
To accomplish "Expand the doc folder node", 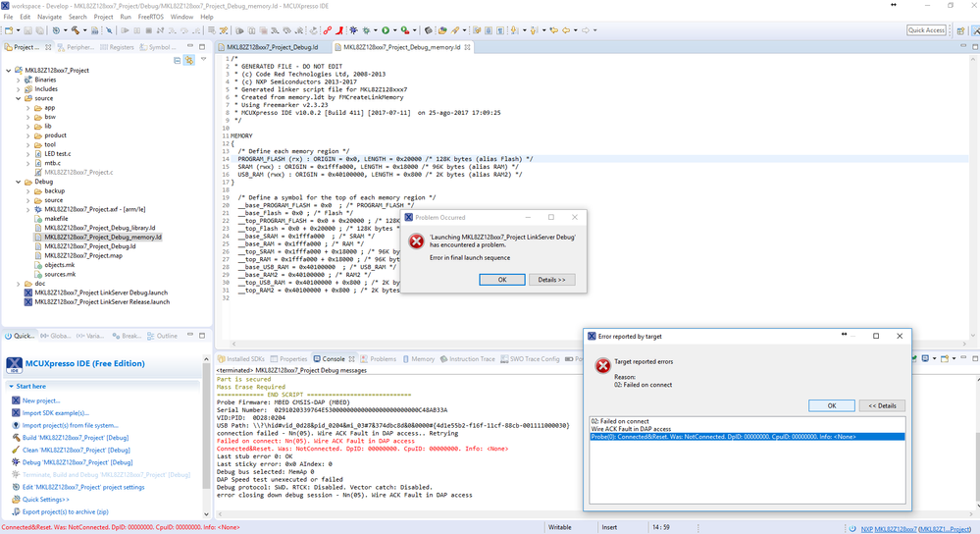I will 18,284.
